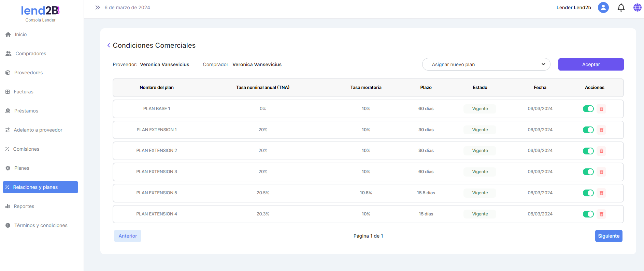Delete PLAN EXTENSION 3 using trash icon
This screenshot has width=644, height=271.
click(x=601, y=172)
